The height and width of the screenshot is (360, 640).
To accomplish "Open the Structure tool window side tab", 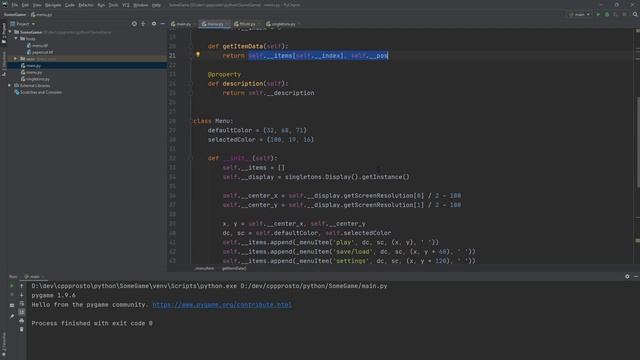I will pos(4,63).
